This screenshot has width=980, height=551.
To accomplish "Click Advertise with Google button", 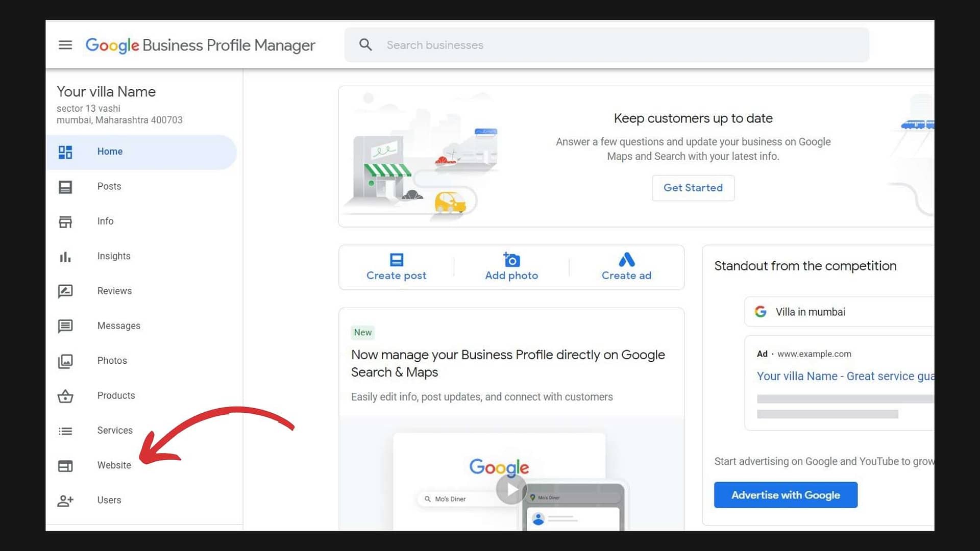I will tap(786, 495).
